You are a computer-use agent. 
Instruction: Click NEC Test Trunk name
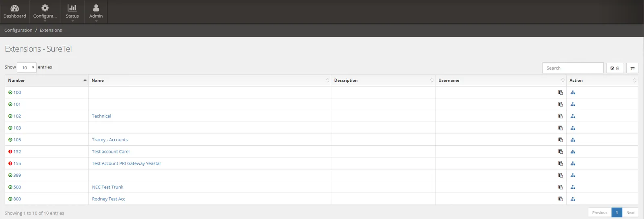coord(107,187)
